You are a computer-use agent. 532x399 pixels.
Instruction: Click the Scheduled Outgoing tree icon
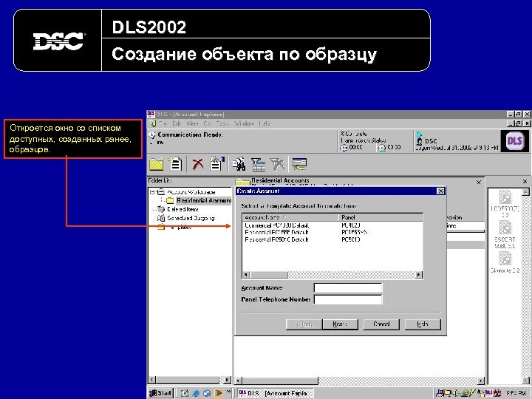(161, 218)
